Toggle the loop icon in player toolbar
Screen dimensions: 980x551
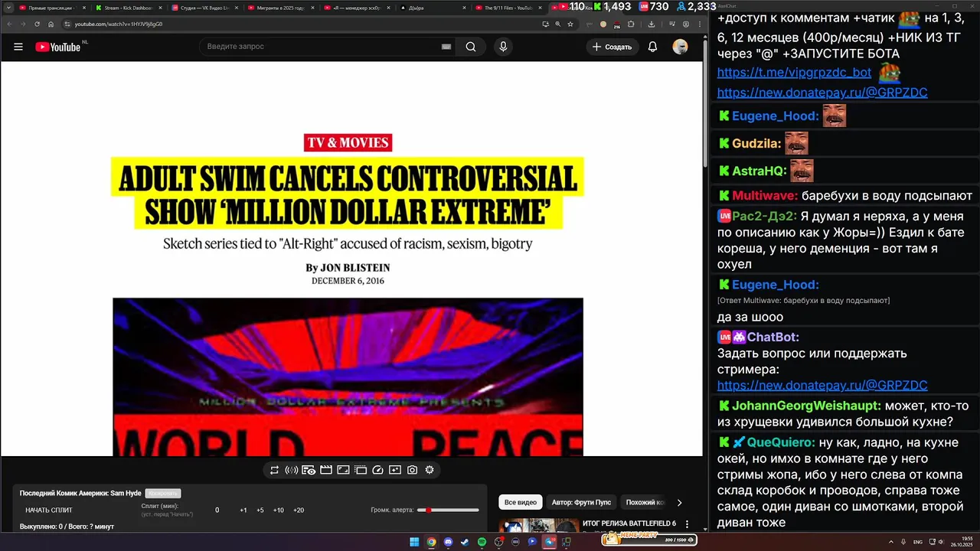pyautogui.click(x=274, y=470)
